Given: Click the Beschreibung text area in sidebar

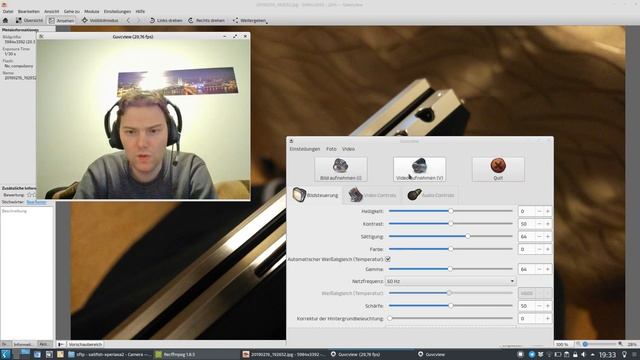Looking at the screenshot, I should [x=27, y=273].
